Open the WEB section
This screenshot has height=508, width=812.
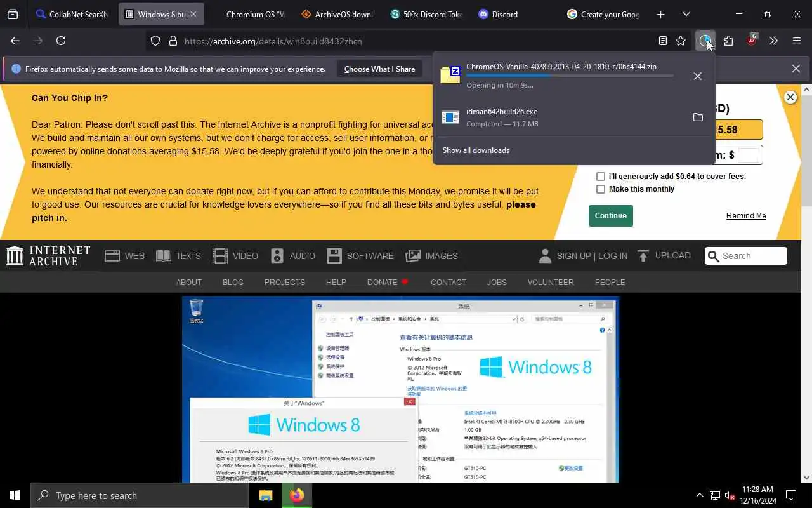[x=125, y=256]
